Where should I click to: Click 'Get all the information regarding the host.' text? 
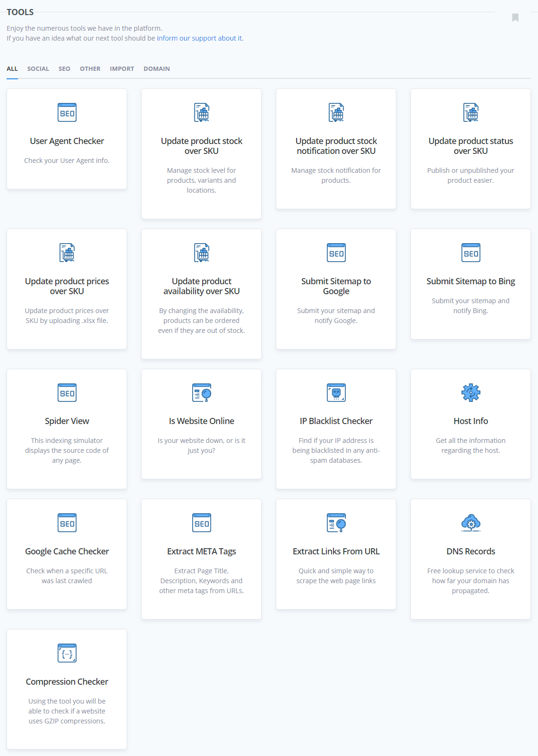click(x=471, y=446)
